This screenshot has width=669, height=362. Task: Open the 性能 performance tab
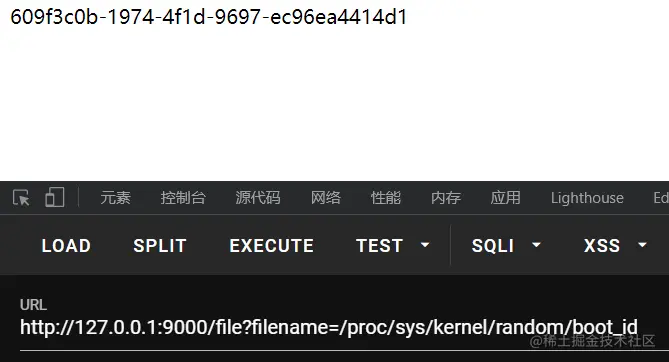point(386,198)
